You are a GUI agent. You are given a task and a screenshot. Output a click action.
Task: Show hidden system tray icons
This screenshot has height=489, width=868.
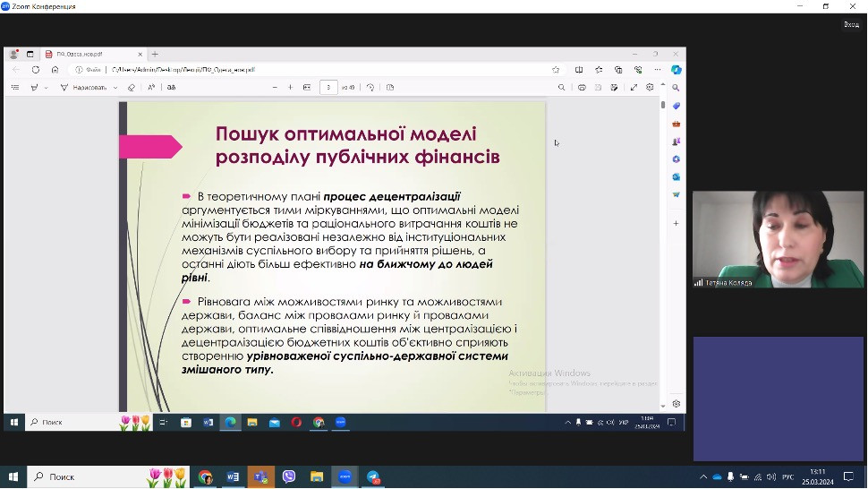tap(703, 477)
